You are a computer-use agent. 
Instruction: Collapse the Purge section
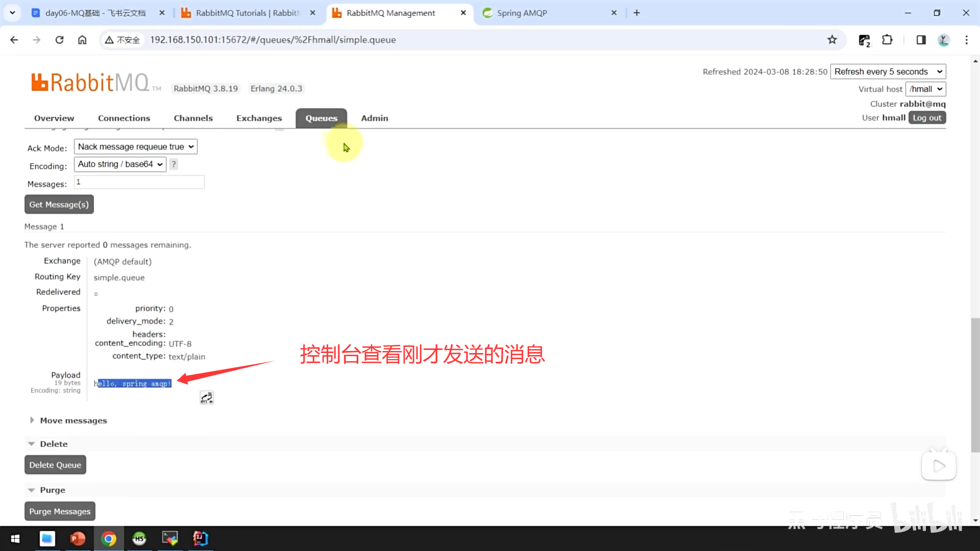click(x=52, y=490)
